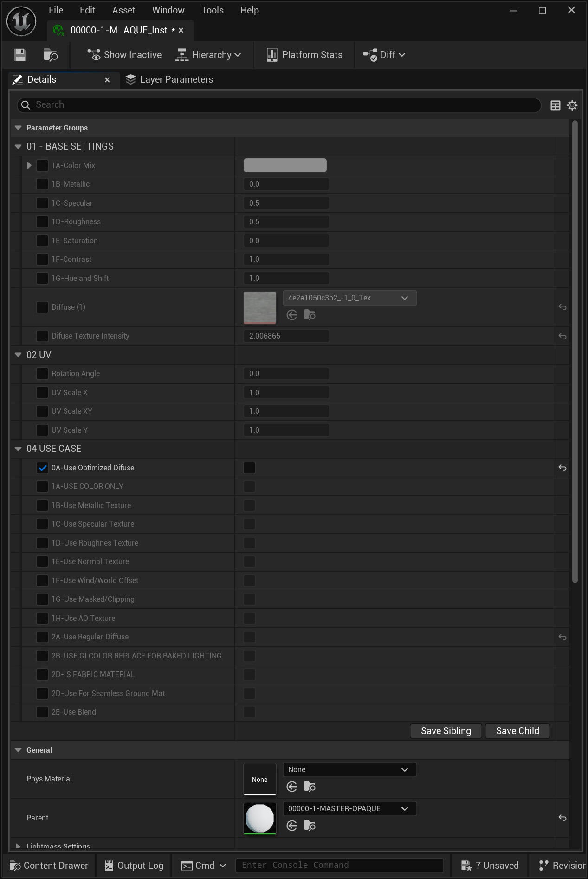Open the Tools menu

point(213,10)
